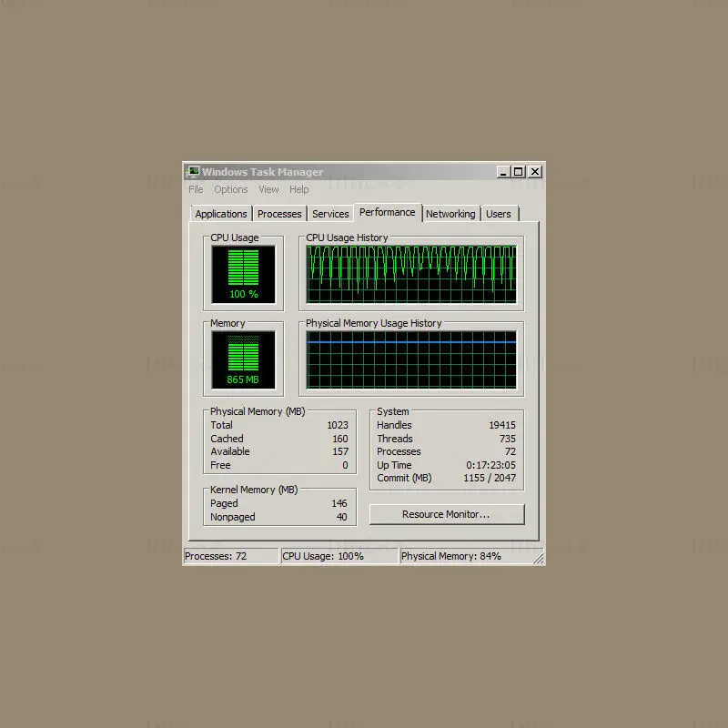Click the System group label

tap(393, 412)
